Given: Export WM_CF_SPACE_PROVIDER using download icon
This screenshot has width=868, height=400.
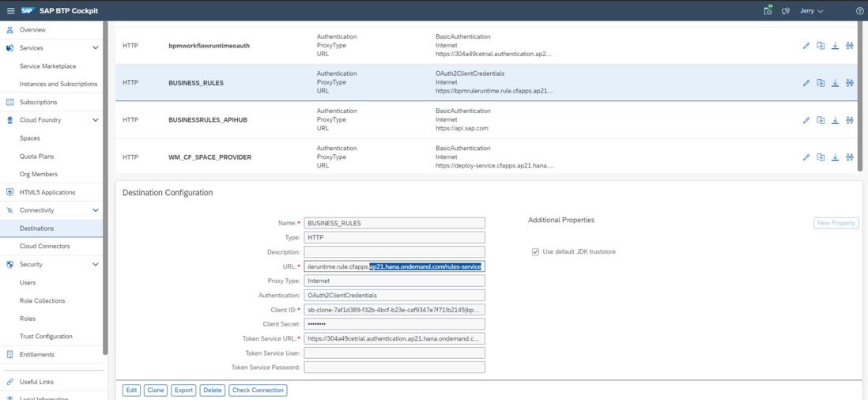Looking at the screenshot, I should pyautogui.click(x=836, y=157).
